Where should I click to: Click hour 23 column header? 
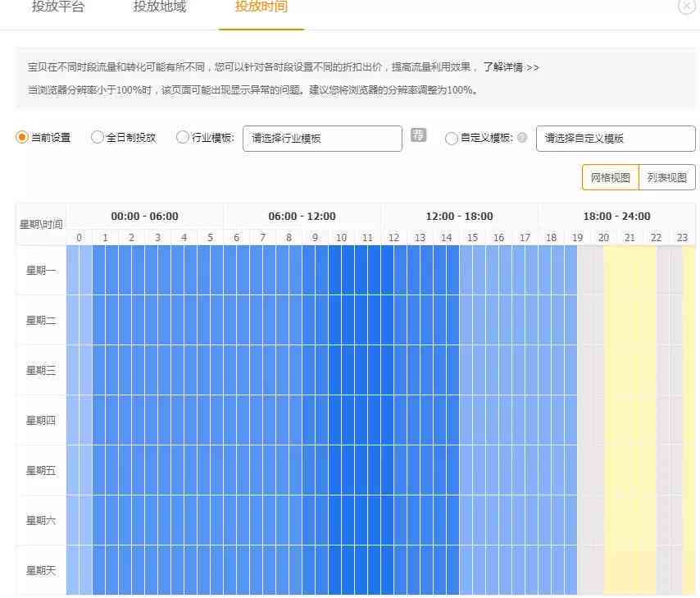click(682, 237)
